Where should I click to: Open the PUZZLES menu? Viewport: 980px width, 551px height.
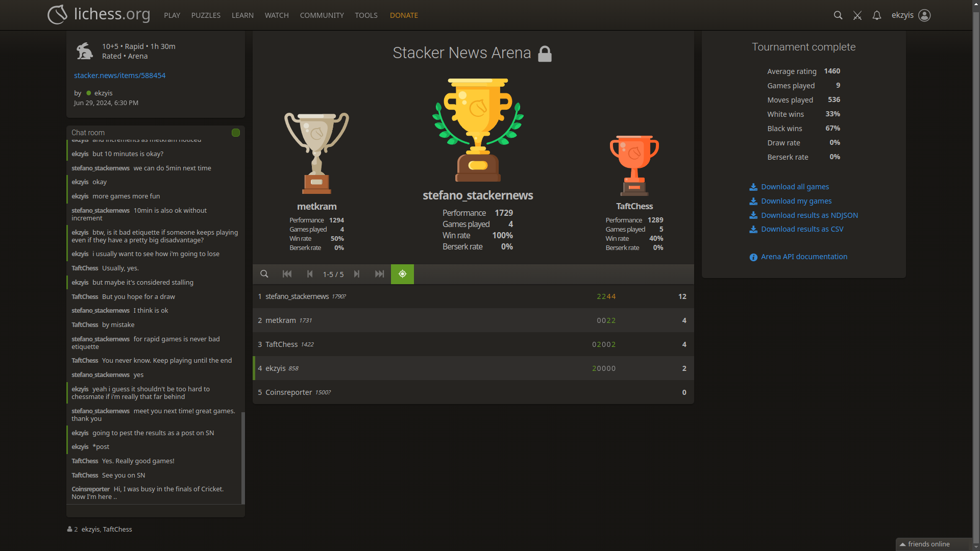[x=206, y=15]
